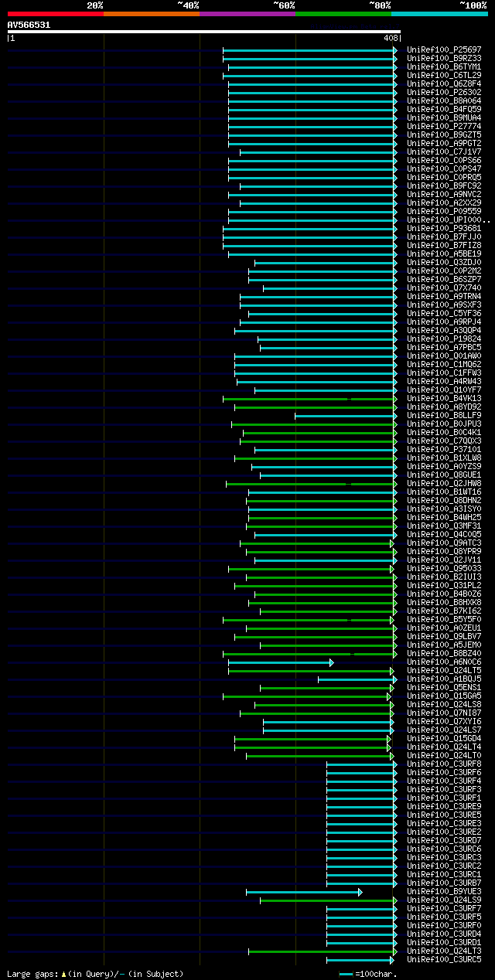Click the green ~80% legend segment
Image resolution: width=495 pixels, height=980 pixels.
[x=343, y=13]
